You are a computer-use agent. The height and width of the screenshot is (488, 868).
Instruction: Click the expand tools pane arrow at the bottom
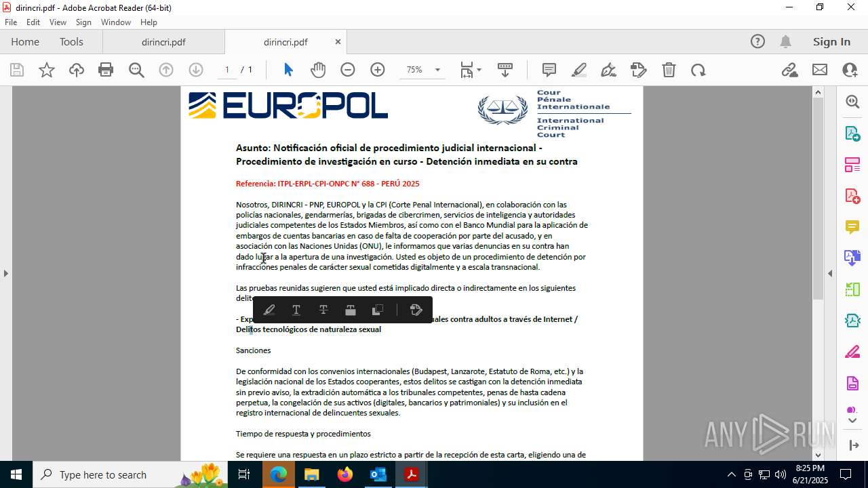852,445
